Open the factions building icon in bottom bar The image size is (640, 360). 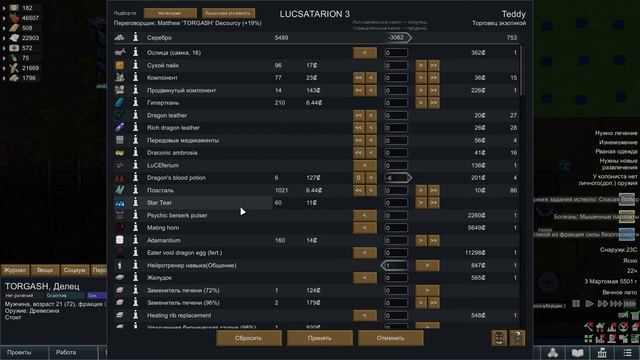click(602, 353)
